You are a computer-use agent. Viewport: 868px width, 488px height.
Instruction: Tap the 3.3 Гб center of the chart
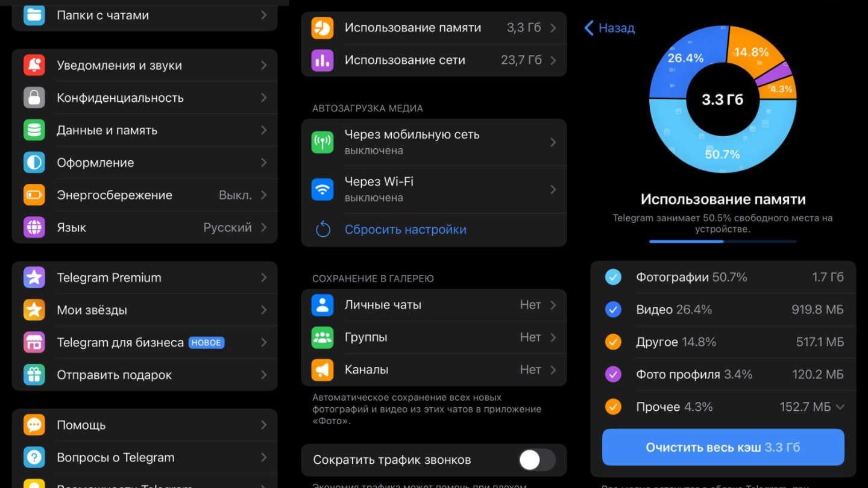[722, 99]
